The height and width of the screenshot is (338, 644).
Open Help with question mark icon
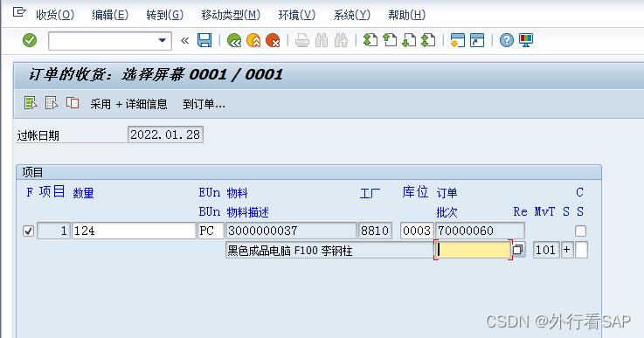(507, 40)
